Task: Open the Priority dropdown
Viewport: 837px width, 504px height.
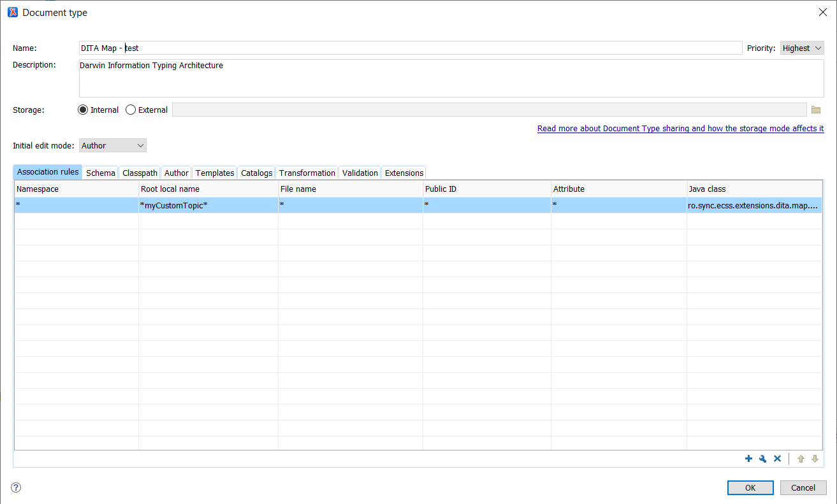Action: coord(802,48)
